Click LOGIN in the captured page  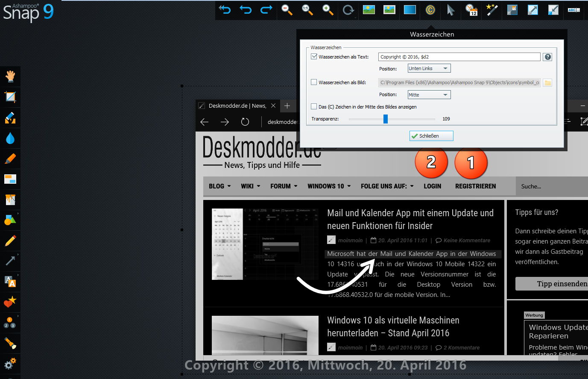click(x=432, y=186)
